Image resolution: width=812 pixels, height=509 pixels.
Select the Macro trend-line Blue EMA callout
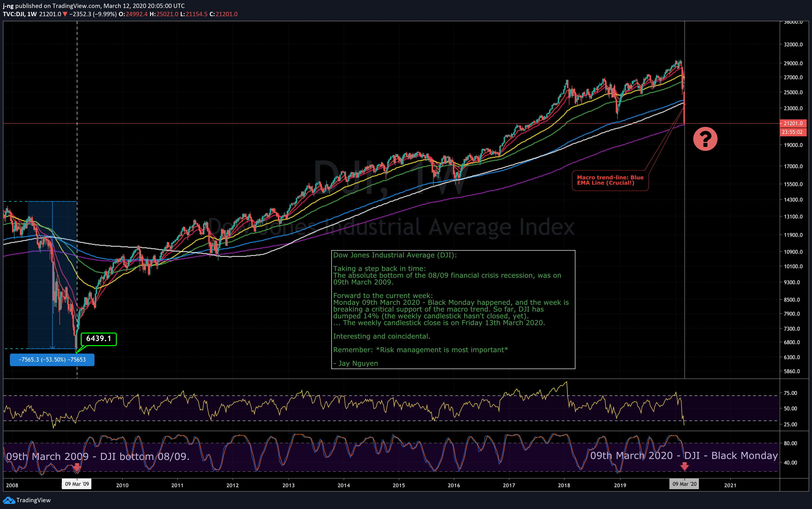click(x=610, y=181)
